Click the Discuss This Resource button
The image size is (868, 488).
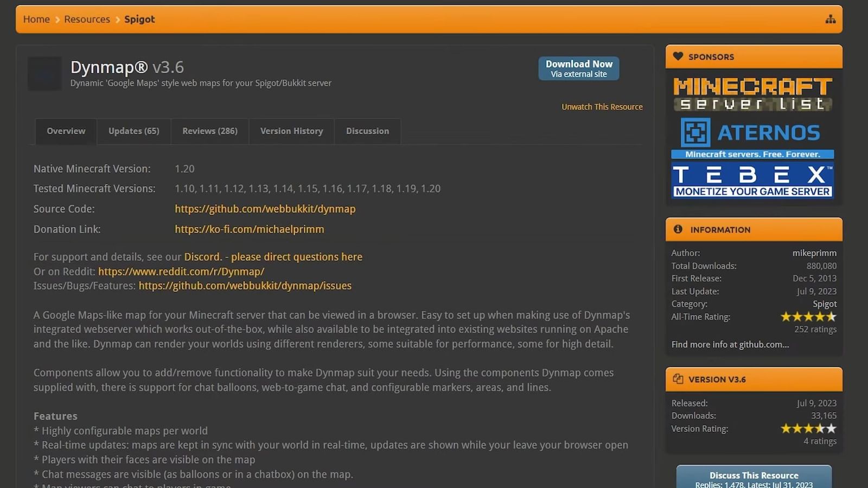[x=754, y=475]
